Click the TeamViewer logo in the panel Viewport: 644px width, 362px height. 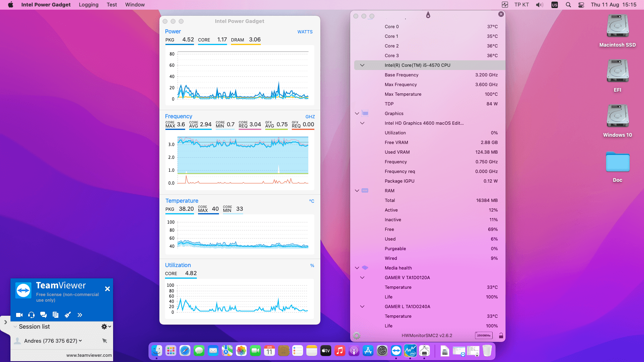click(x=23, y=290)
